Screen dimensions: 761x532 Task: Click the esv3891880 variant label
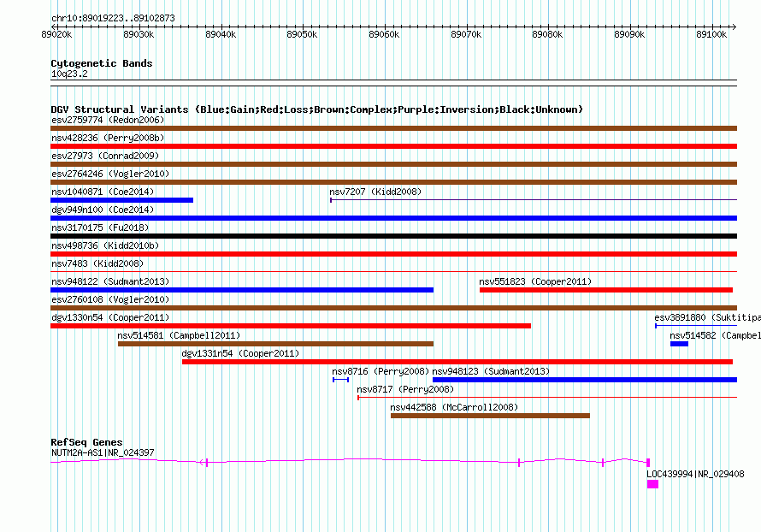[x=707, y=317]
